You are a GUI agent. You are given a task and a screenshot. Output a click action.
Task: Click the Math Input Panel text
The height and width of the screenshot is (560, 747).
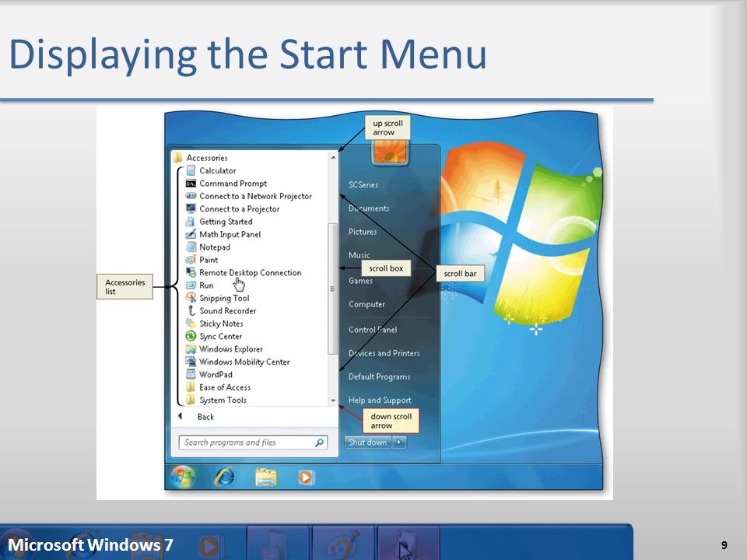(230, 234)
